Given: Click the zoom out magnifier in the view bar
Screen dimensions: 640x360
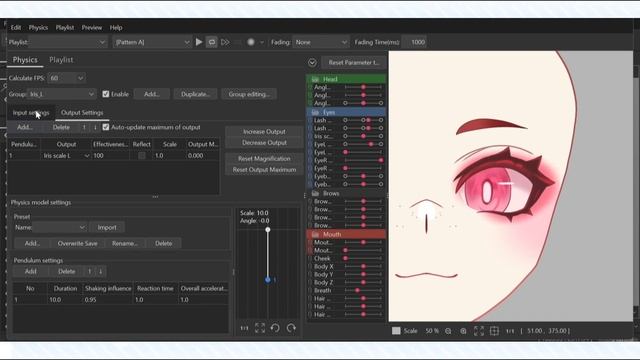Looking at the screenshot, I should click(448, 331).
